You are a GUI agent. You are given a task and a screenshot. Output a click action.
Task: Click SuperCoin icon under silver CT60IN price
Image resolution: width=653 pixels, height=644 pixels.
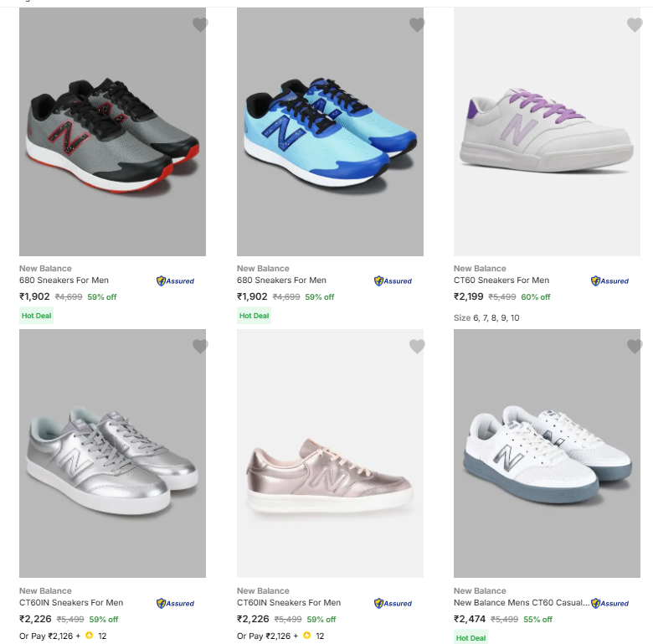click(90, 636)
